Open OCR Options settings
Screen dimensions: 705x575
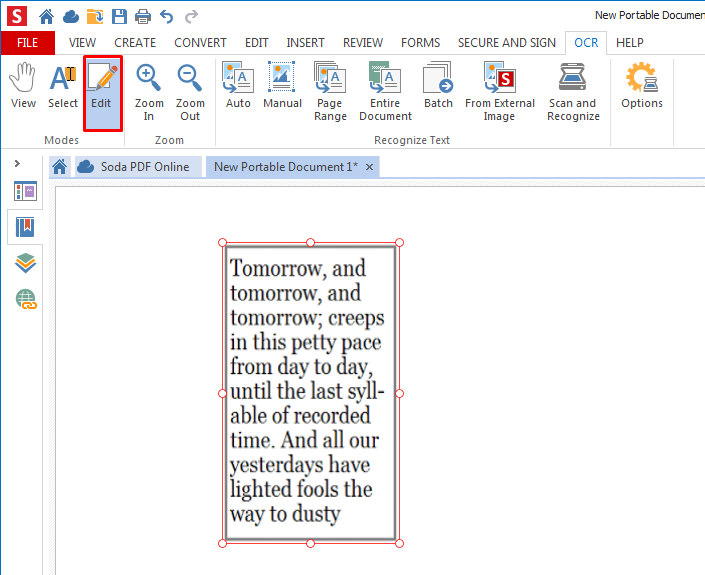click(642, 85)
